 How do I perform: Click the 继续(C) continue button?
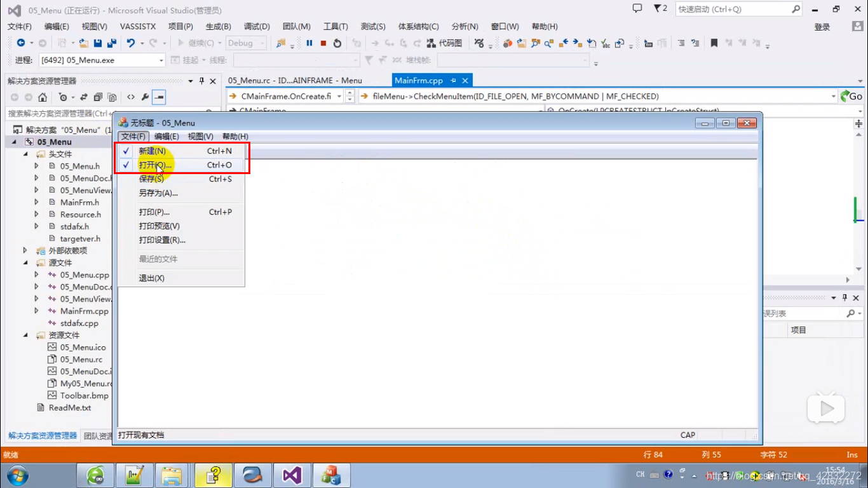pyautogui.click(x=196, y=43)
